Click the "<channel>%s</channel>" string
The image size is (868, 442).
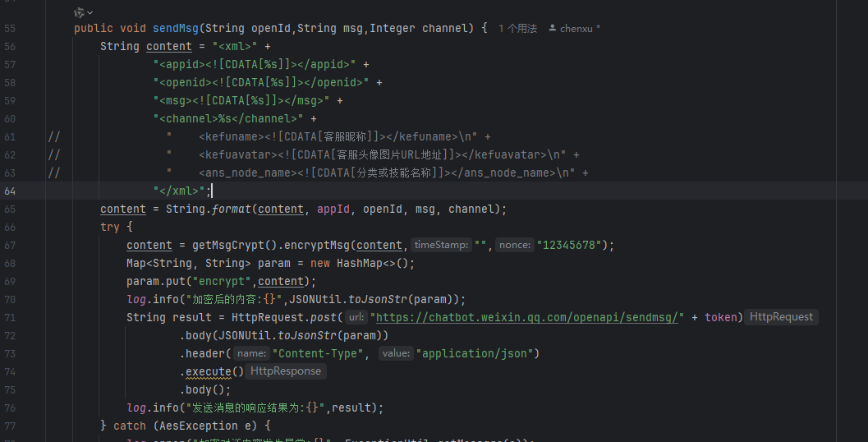coord(228,118)
